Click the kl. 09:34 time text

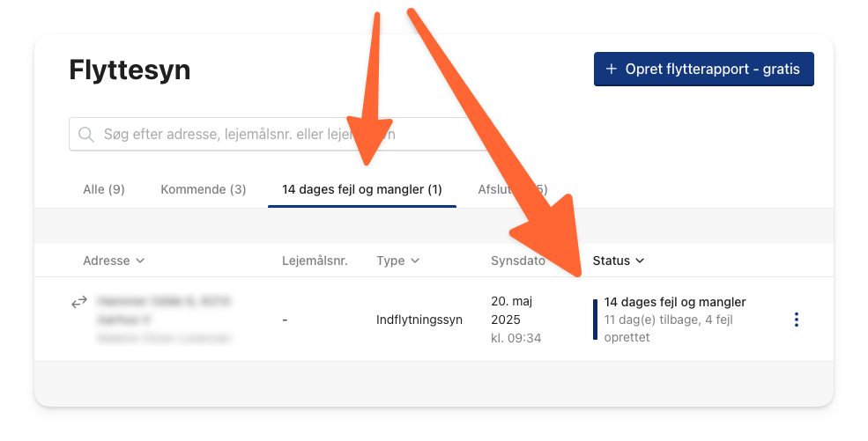[x=516, y=338]
